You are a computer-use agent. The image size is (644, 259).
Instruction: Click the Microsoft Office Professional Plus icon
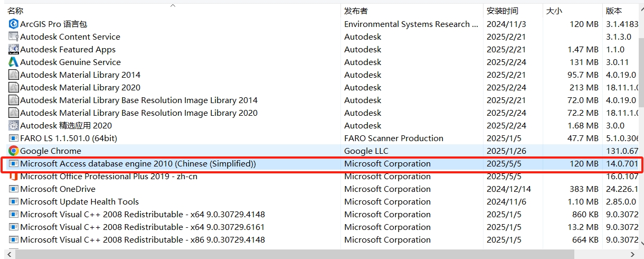[14, 176]
